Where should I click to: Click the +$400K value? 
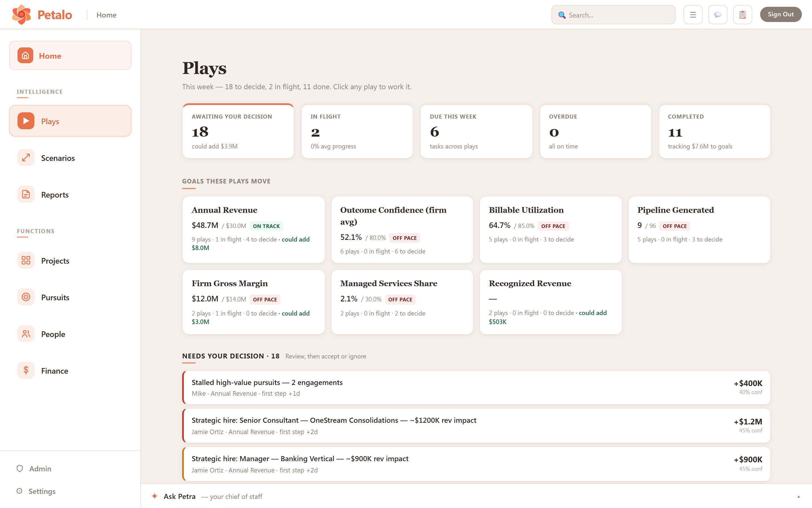748,383
